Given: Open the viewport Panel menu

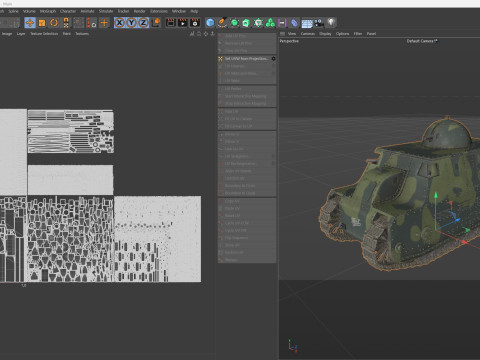Looking at the screenshot, I should [x=371, y=34].
